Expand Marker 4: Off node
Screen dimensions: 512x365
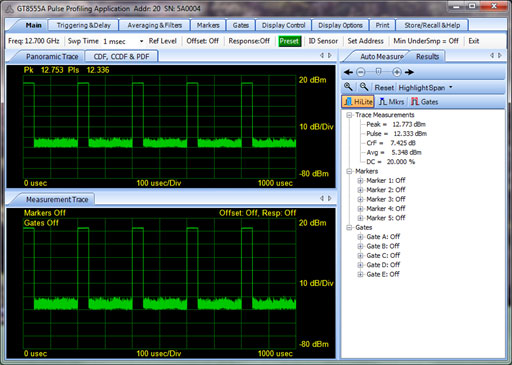click(360, 209)
